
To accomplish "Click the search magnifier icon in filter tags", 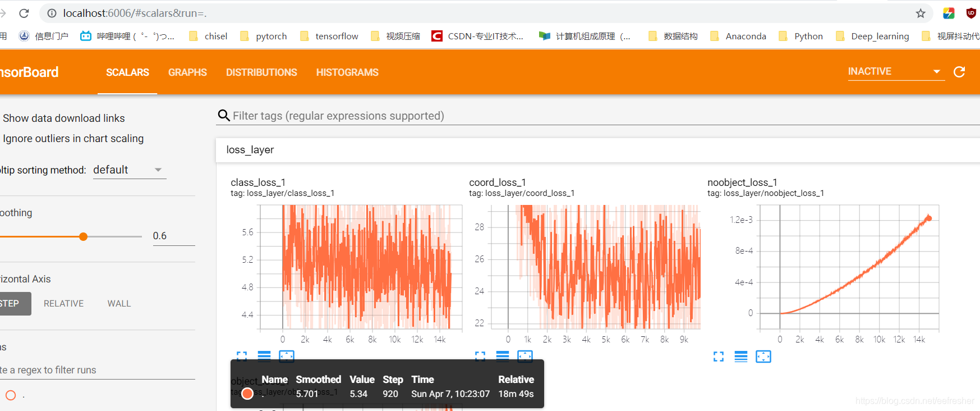I will (x=223, y=116).
